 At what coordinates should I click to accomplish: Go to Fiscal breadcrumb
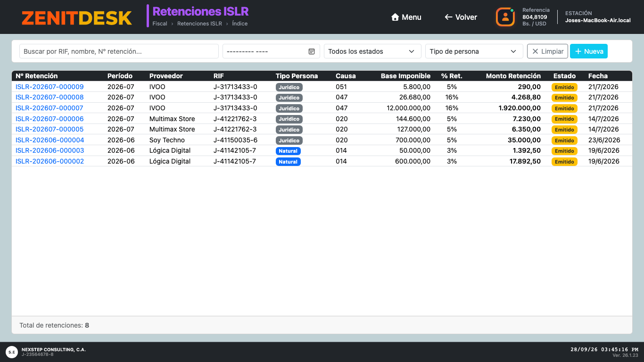click(x=160, y=24)
